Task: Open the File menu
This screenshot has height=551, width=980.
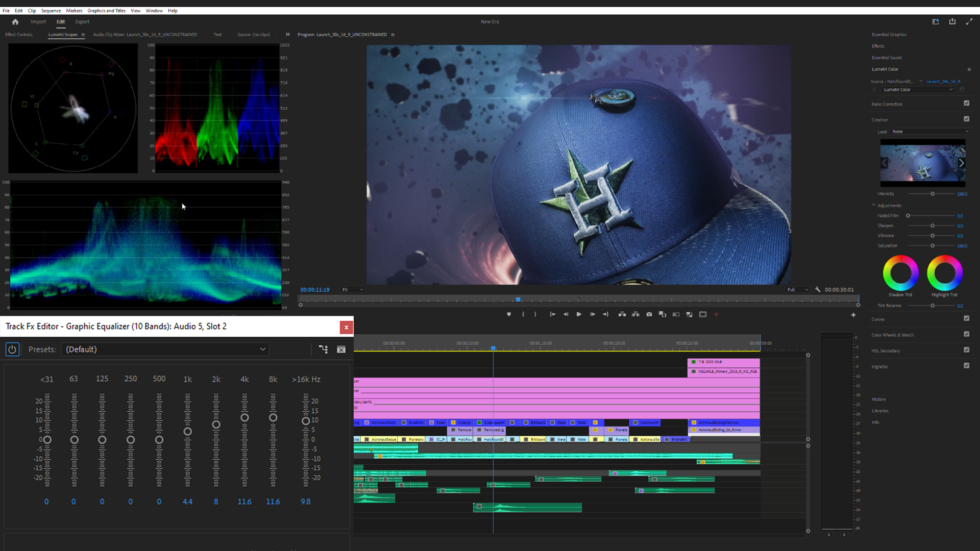Action: pyautogui.click(x=6, y=10)
